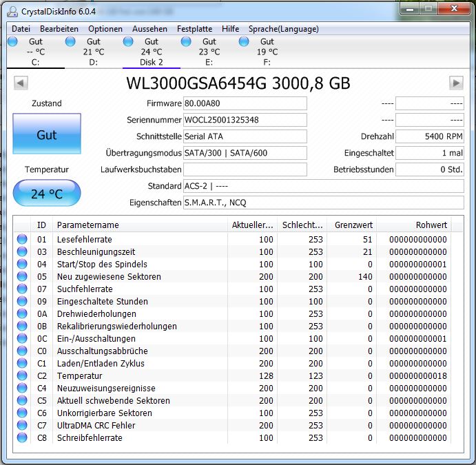The width and height of the screenshot is (476, 465).
Task: Select Grenzwert value 140
Action: pos(365,276)
